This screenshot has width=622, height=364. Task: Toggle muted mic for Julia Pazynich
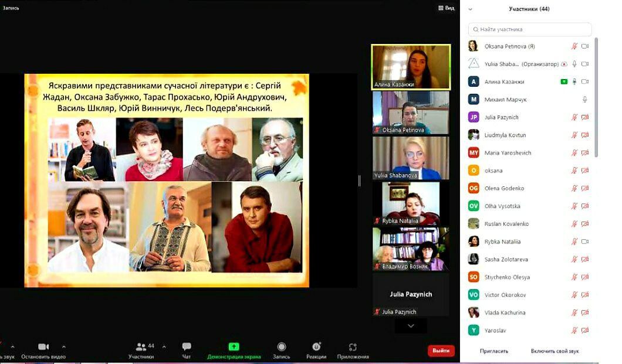click(x=574, y=117)
